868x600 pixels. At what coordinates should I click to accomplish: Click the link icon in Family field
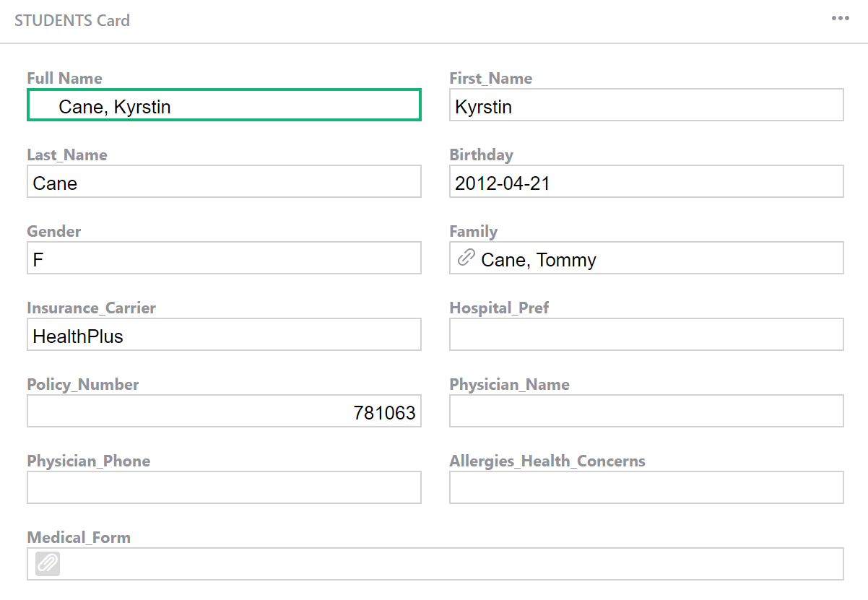tap(466, 258)
